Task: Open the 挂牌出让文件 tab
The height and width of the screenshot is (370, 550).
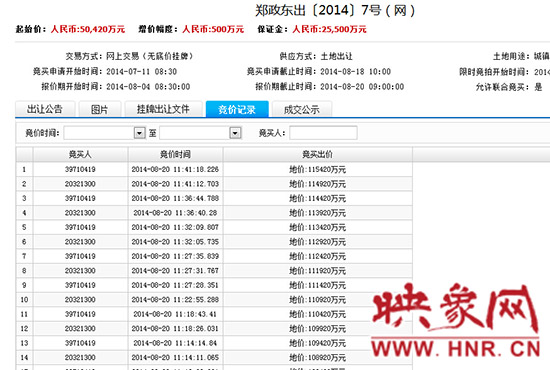Action: coord(163,109)
